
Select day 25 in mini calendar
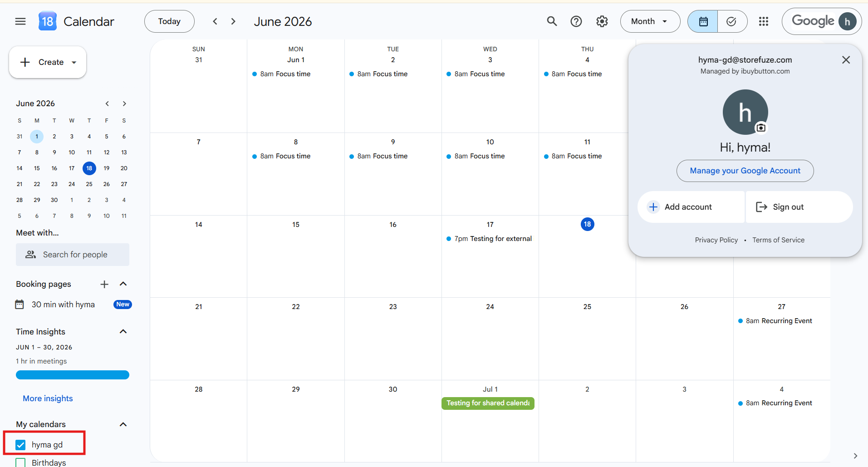pos(89,184)
